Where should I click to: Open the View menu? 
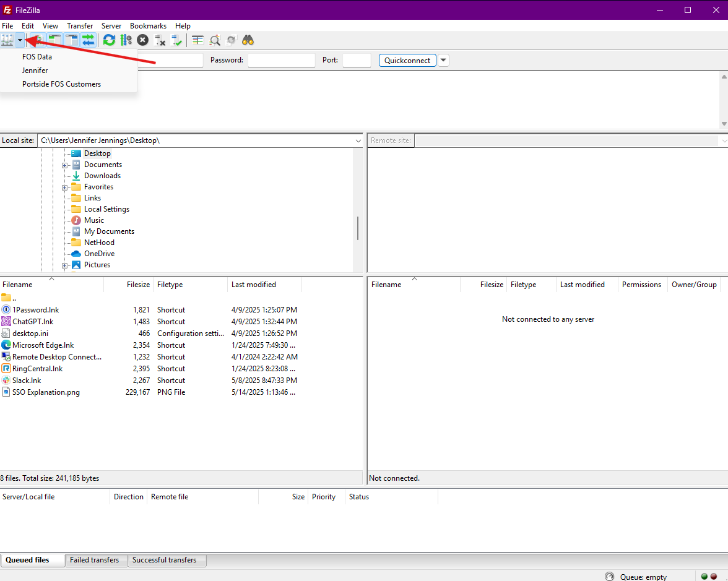[50, 26]
